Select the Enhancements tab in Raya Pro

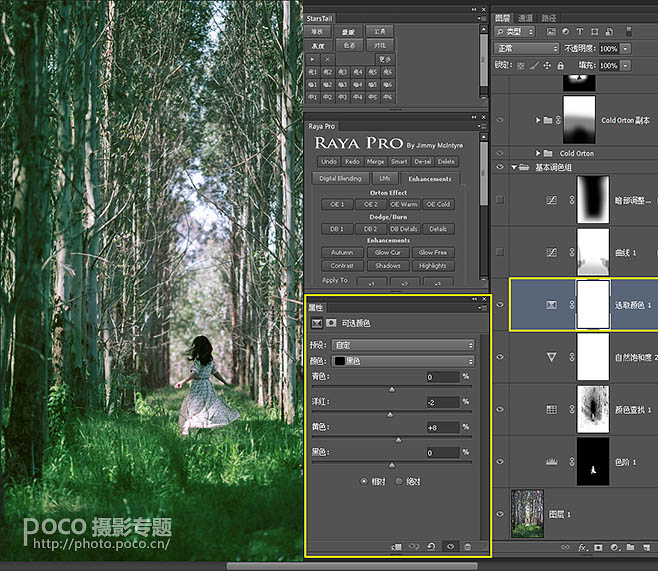coord(430,179)
